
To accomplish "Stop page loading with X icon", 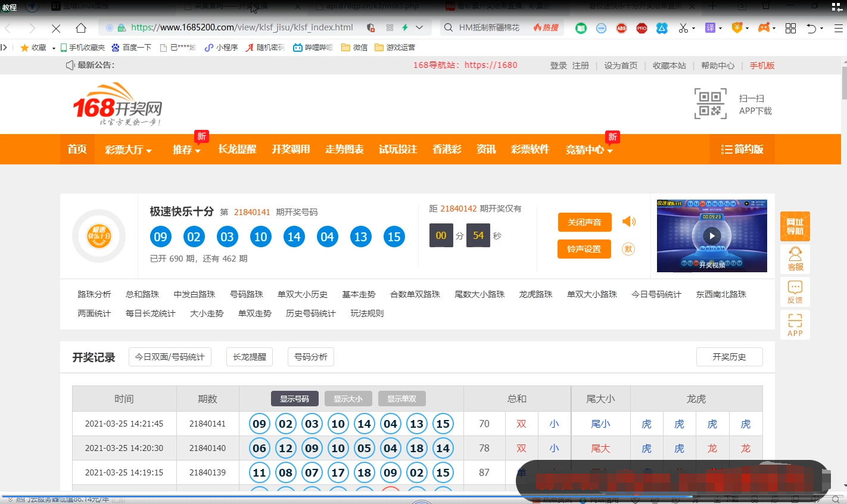I will (x=56, y=28).
